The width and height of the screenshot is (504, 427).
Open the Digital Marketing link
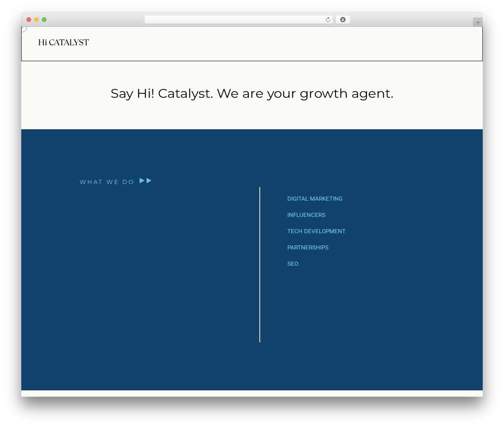point(315,199)
